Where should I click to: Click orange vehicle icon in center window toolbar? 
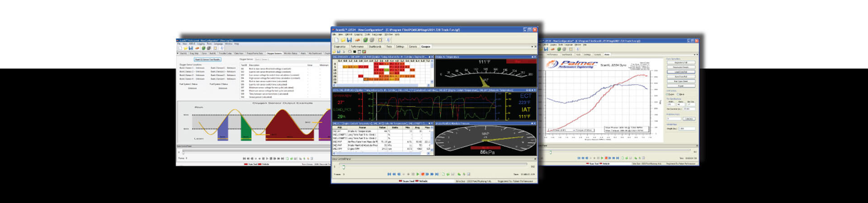[358, 40]
